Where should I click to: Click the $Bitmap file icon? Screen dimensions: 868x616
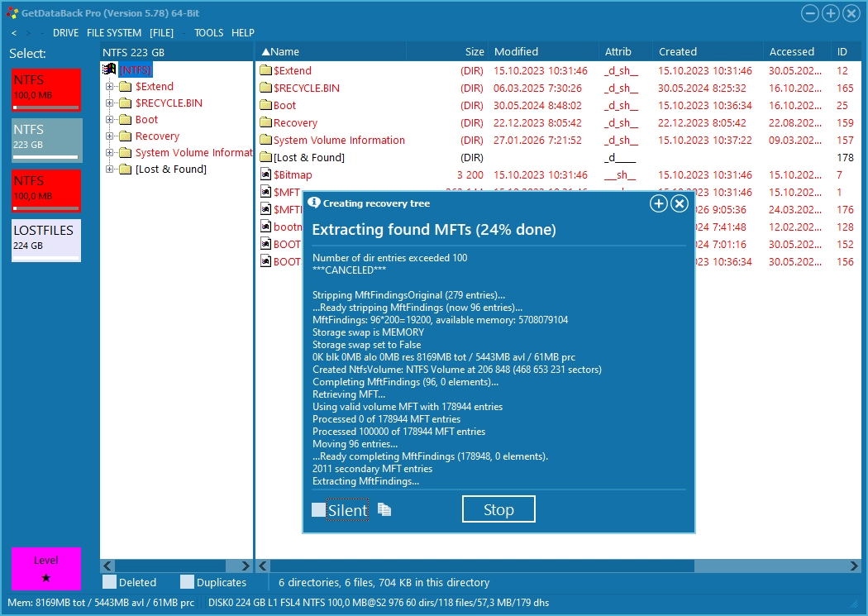coord(265,174)
